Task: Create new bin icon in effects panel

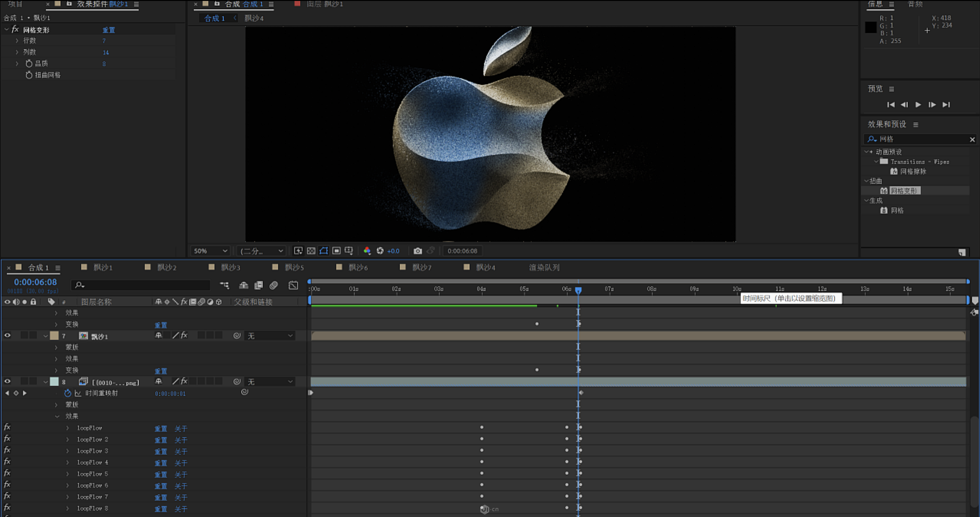Action: 961,252
